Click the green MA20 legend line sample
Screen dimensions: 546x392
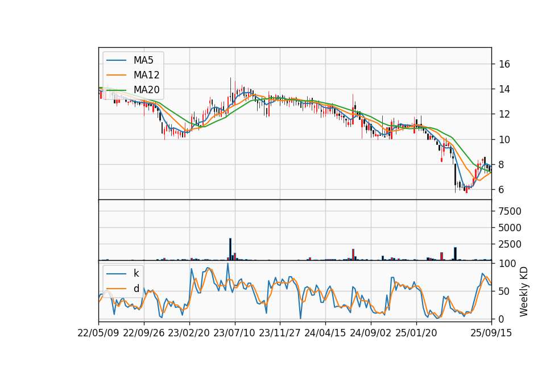pyautogui.click(x=116, y=90)
